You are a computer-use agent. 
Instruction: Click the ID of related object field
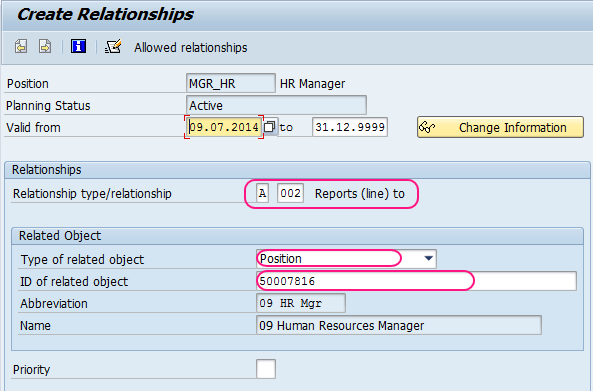(x=416, y=281)
